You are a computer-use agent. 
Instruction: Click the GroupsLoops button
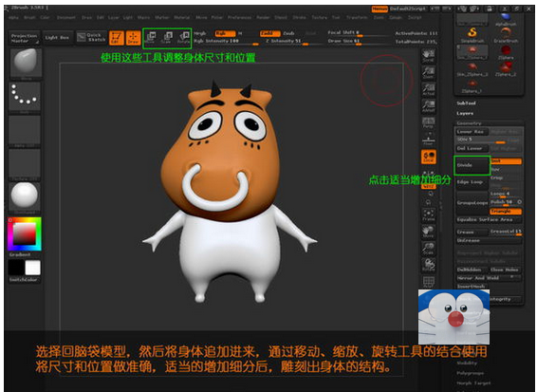472,203
